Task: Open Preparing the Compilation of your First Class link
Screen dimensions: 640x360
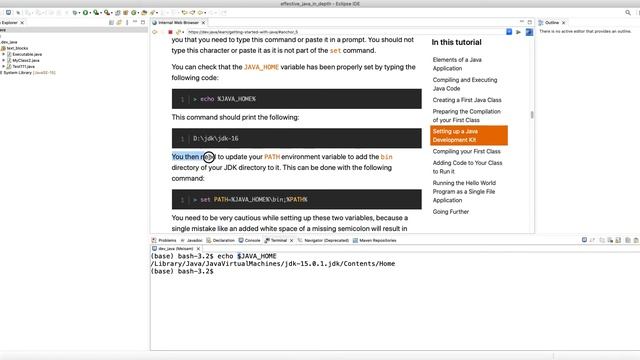Action: (x=467, y=116)
